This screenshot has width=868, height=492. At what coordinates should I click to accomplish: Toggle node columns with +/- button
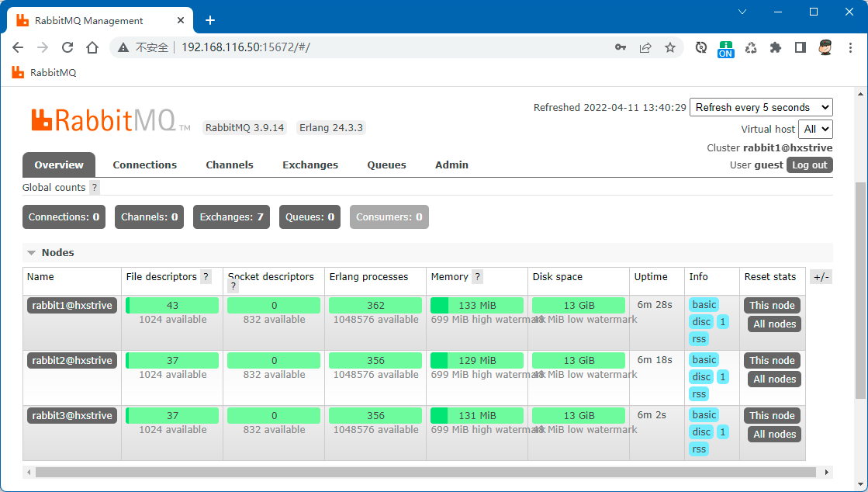pos(821,277)
